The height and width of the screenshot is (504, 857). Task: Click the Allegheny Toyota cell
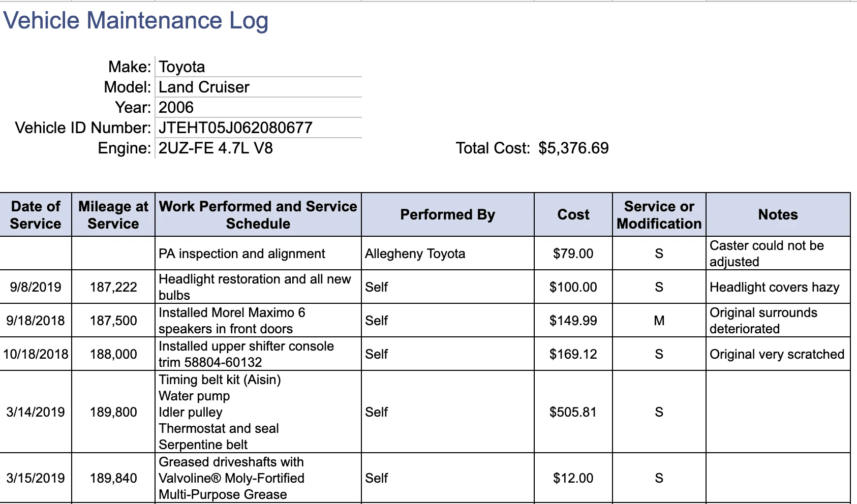[x=447, y=254]
